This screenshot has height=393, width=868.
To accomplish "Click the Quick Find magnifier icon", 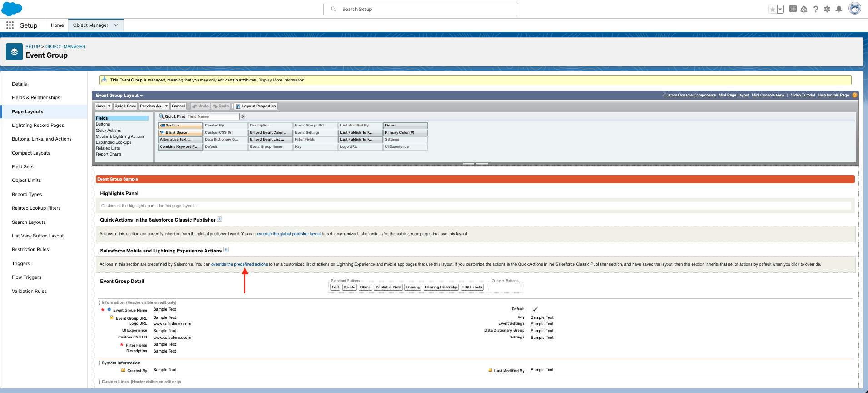I will point(161,116).
